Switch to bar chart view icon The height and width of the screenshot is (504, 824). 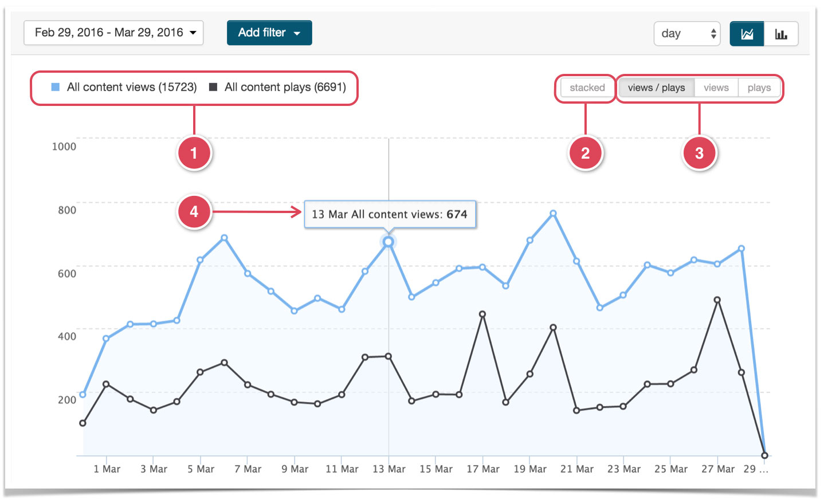pyautogui.click(x=781, y=34)
